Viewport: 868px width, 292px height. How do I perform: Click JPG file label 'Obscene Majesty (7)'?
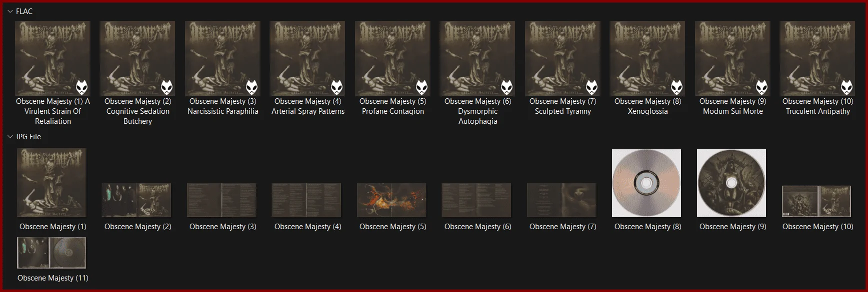tap(563, 227)
